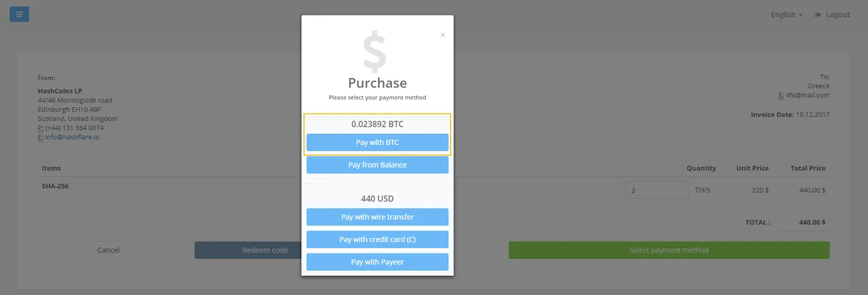The height and width of the screenshot is (295, 868).
Task: Pay with BTC
Action: point(378,142)
